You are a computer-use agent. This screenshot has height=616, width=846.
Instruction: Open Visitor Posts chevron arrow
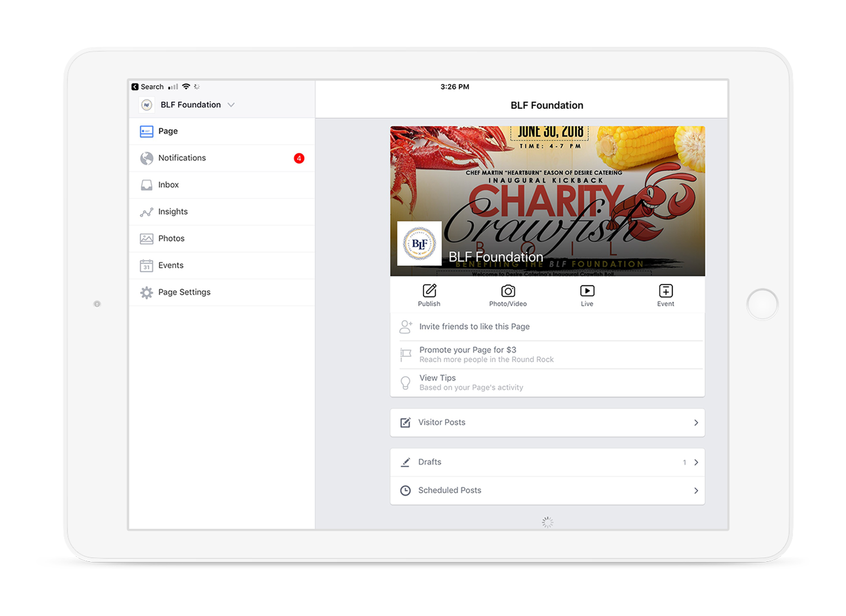[x=696, y=423]
